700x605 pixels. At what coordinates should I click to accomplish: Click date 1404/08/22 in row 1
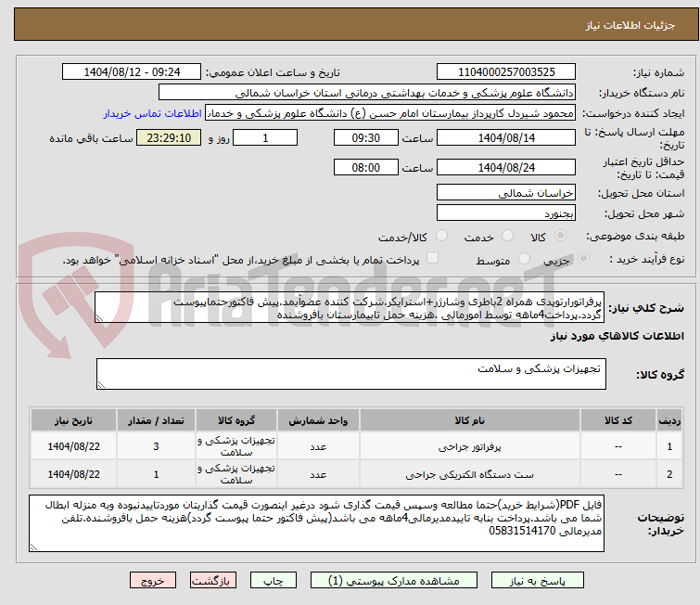(73, 446)
